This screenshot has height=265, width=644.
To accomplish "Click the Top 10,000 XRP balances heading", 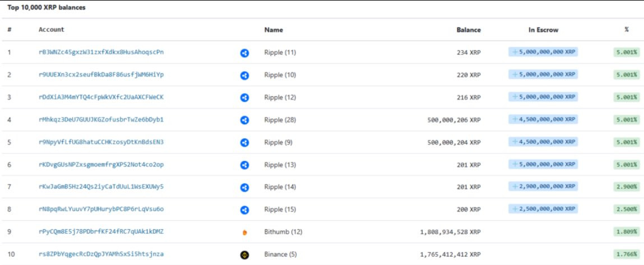I will (47, 7).
